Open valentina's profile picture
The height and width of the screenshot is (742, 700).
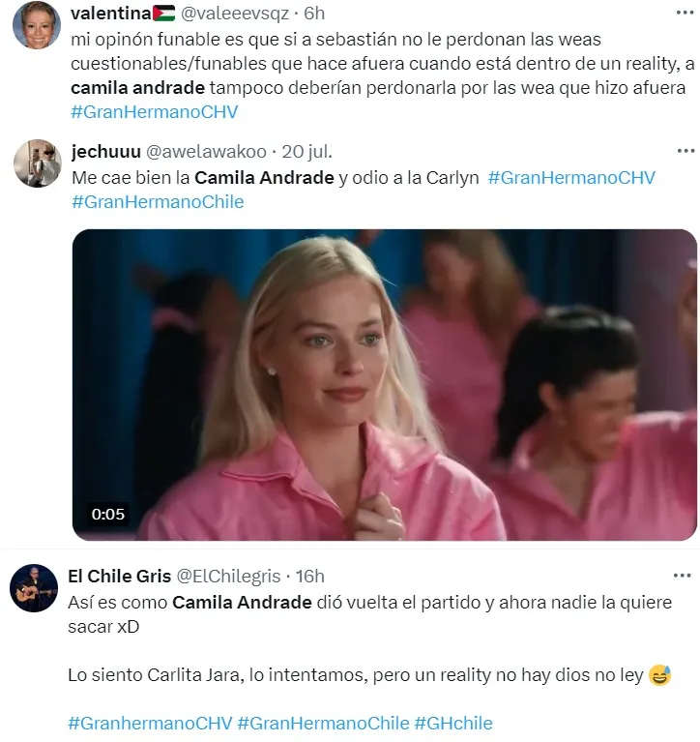[37, 24]
